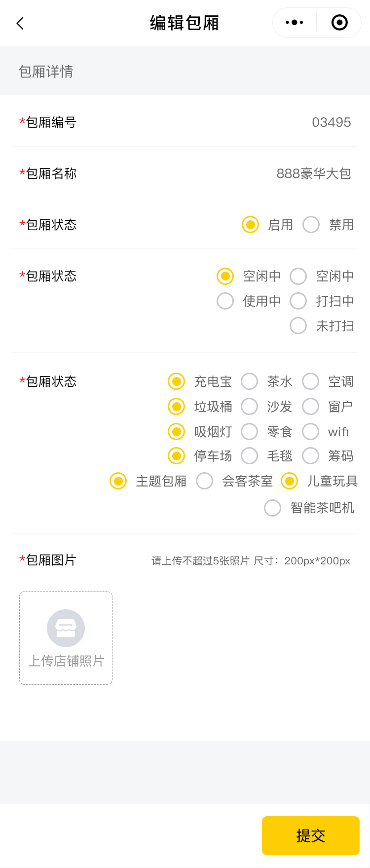
Task: Open the three-dot more menu
Action: (295, 23)
